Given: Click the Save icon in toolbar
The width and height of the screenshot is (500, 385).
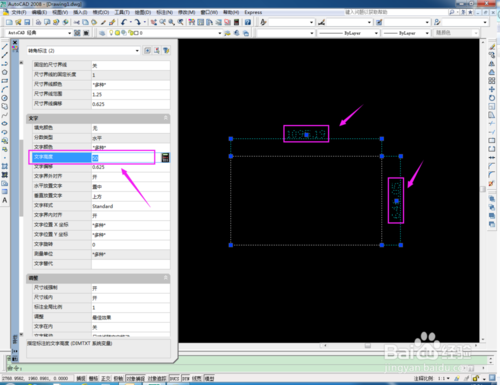Looking at the screenshot, I should coord(27,22).
